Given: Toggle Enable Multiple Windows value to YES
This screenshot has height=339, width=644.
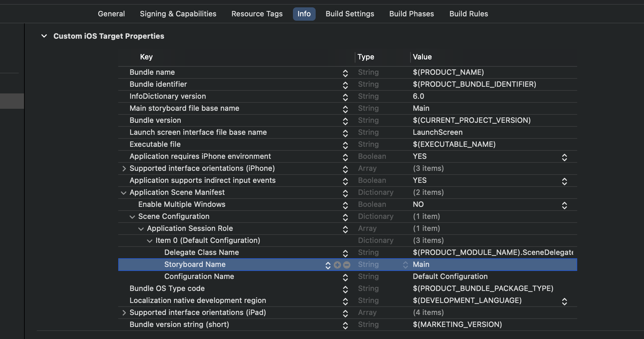Looking at the screenshot, I should [565, 205].
